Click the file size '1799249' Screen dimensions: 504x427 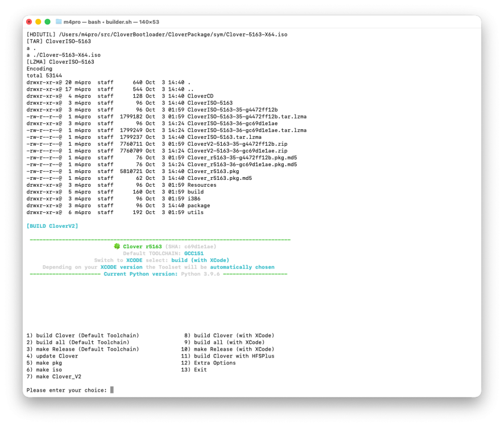pos(131,130)
